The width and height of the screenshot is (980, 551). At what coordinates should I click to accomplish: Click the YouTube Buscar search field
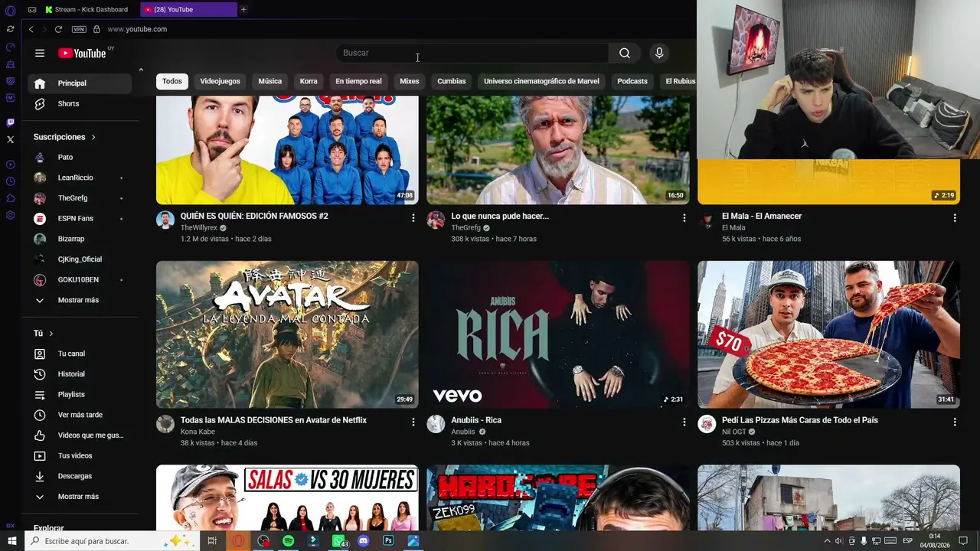point(472,53)
